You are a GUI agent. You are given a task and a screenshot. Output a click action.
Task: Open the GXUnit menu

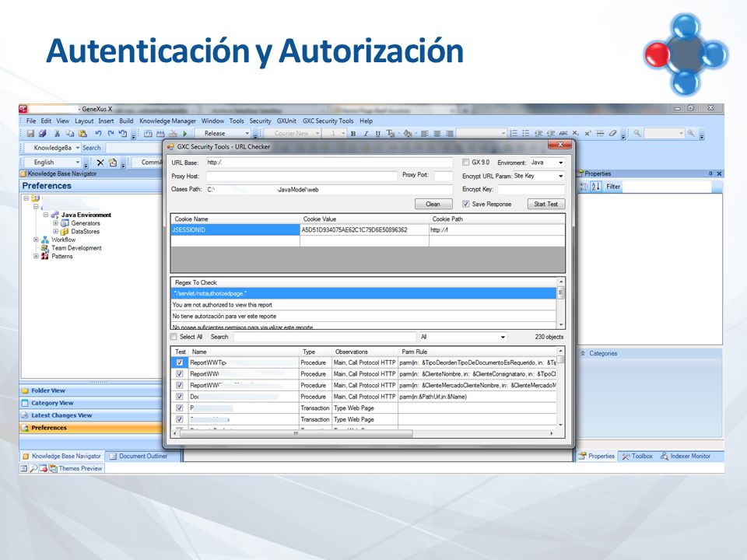pyautogui.click(x=287, y=121)
